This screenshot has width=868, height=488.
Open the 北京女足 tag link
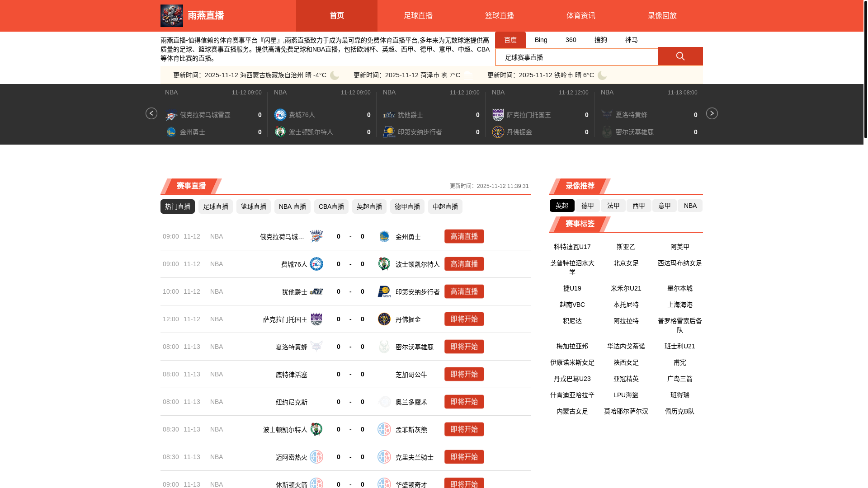626,263
